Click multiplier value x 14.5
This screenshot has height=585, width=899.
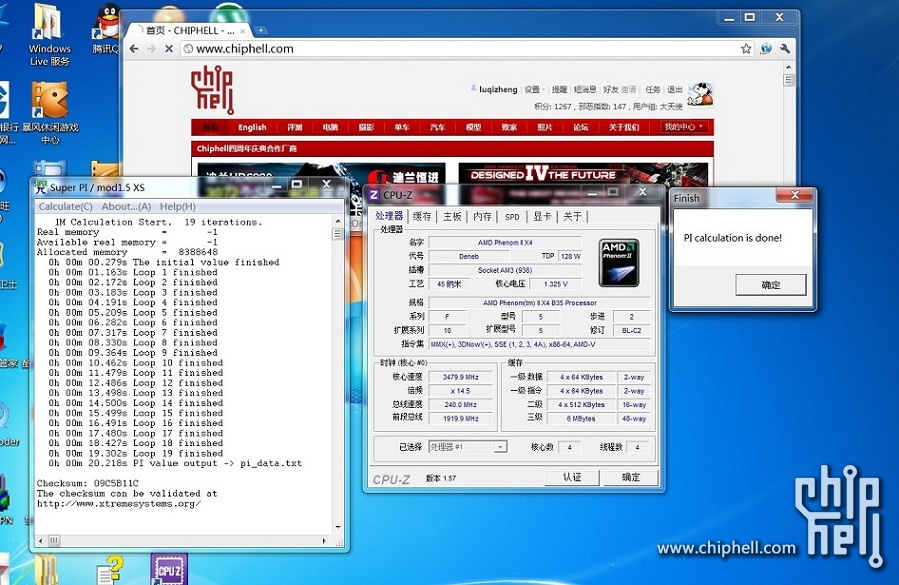[460, 391]
